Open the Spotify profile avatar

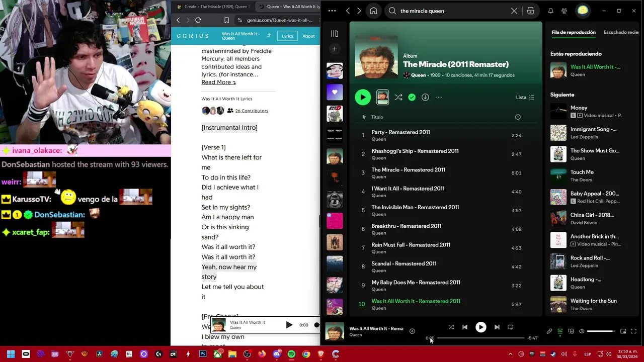(583, 11)
